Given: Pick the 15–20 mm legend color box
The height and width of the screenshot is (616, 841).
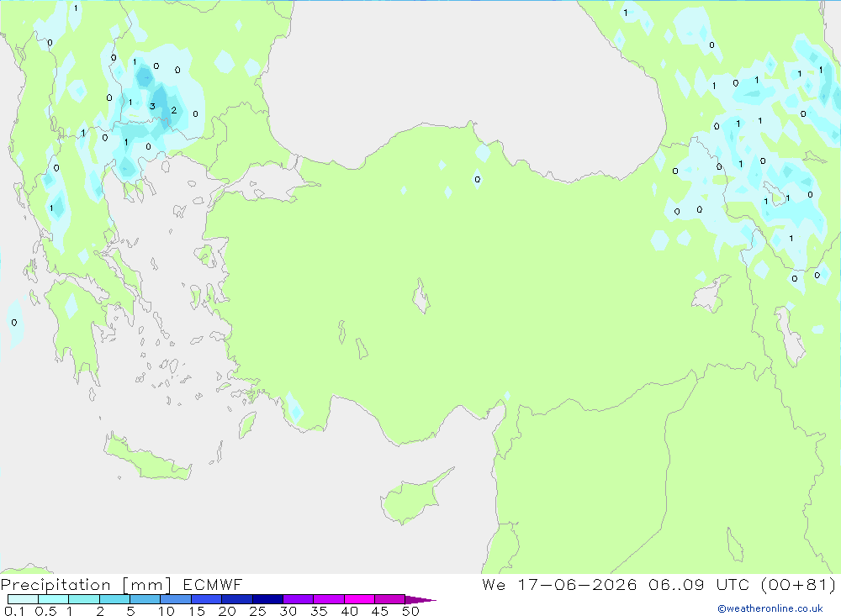Looking at the screenshot, I should [x=207, y=599].
